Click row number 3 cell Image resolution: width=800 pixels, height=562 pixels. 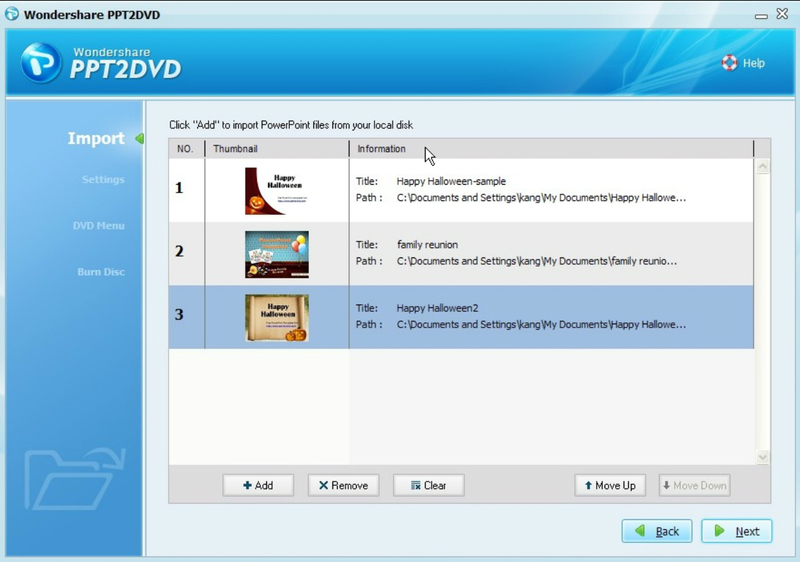tap(187, 317)
